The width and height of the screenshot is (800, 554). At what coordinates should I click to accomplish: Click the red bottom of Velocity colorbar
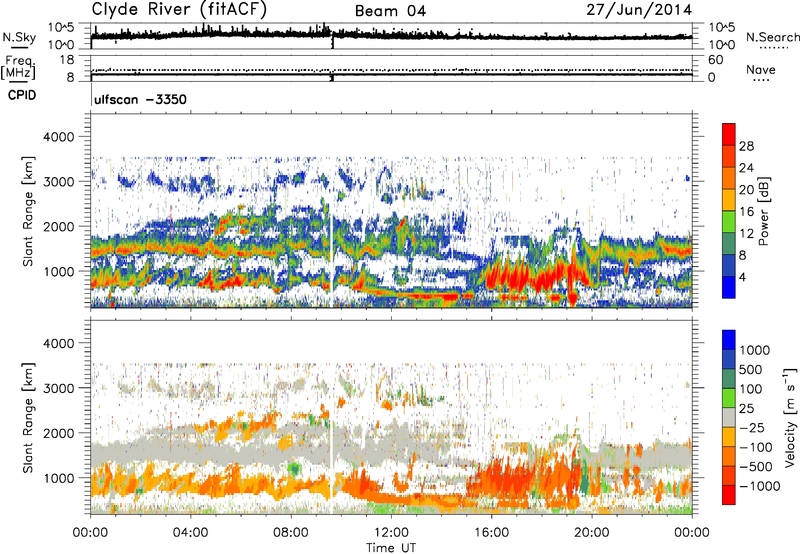pos(729,495)
